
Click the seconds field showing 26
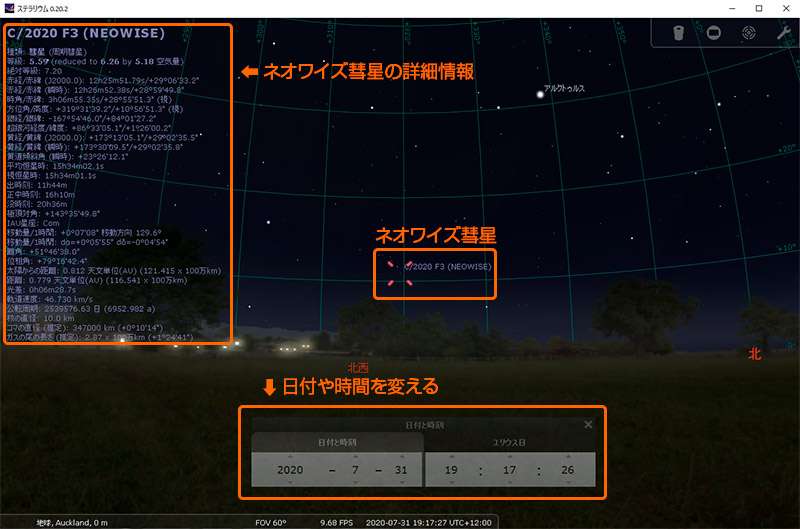pyautogui.click(x=568, y=470)
